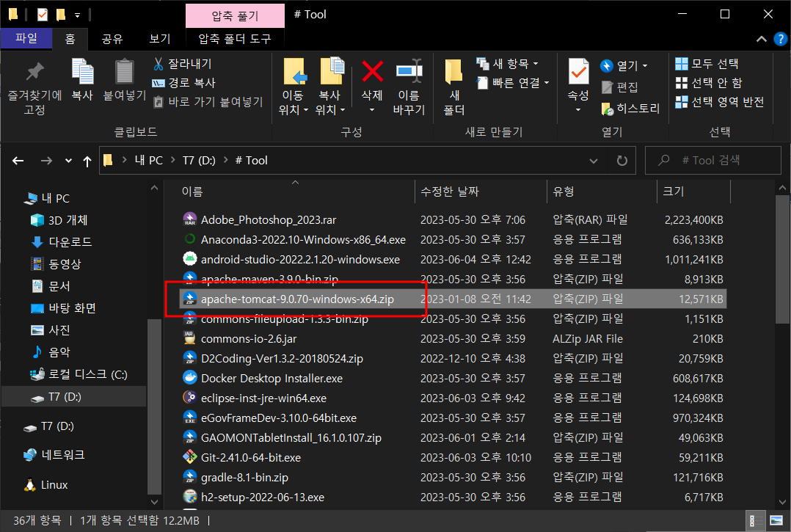Switch to the 보기 ribbon tab
The image size is (791, 532).
click(160, 39)
